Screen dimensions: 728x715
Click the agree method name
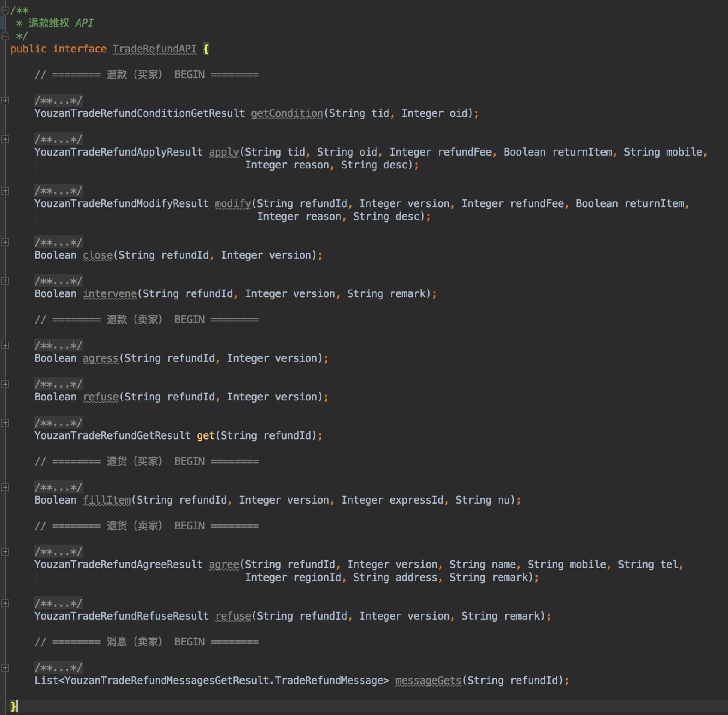[x=224, y=565]
